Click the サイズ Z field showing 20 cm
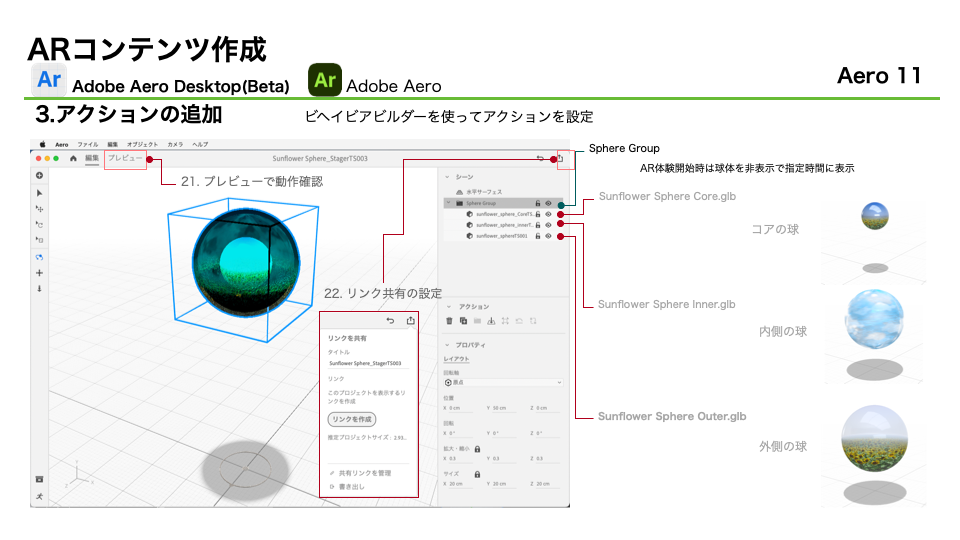960x540 pixels. coord(547,484)
